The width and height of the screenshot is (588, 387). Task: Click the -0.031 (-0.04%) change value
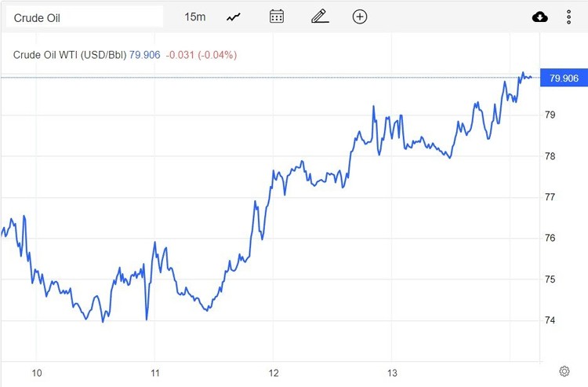click(201, 55)
